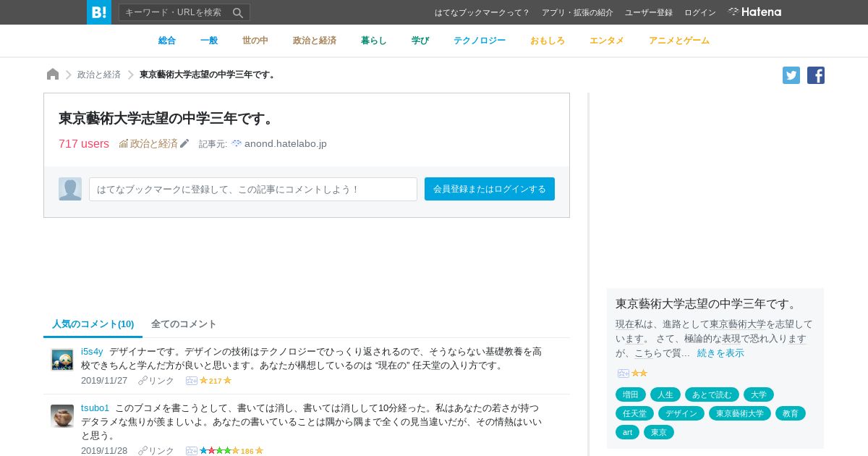Click ユーザー登録 in the header
The image size is (868, 456).
(649, 12)
